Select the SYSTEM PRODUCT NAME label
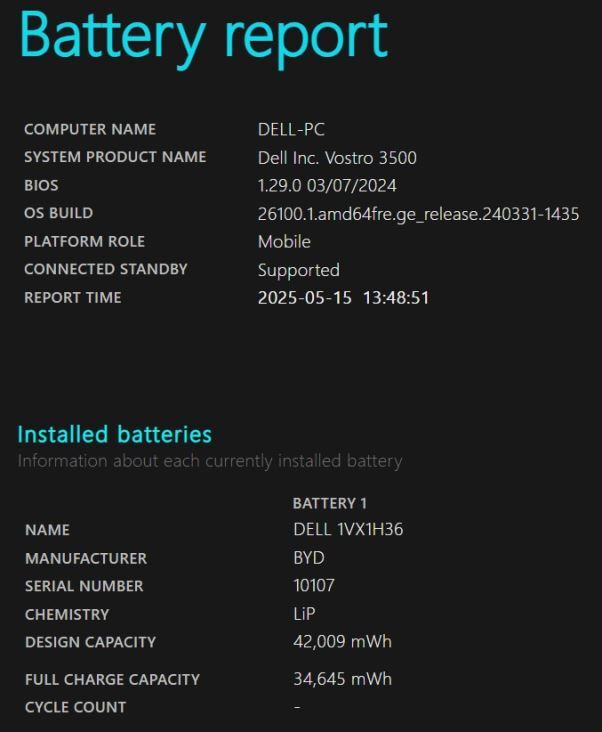The width and height of the screenshot is (602, 732). click(x=115, y=157)
